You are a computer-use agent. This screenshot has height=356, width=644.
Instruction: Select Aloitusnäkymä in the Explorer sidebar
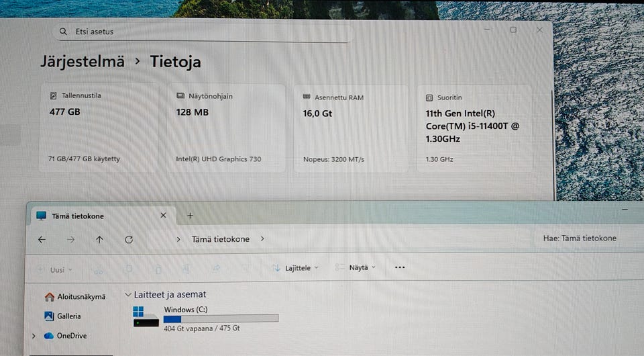tap(75, 296)
